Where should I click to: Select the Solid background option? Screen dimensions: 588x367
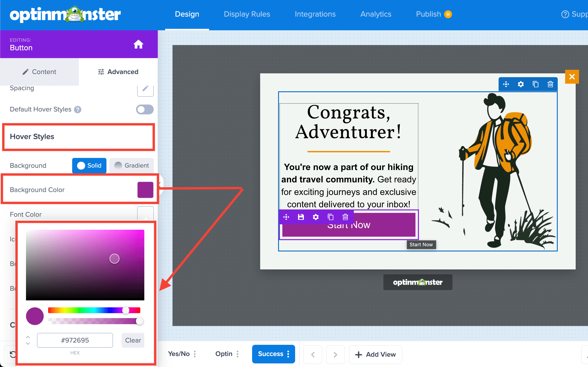tap(89, 166)
